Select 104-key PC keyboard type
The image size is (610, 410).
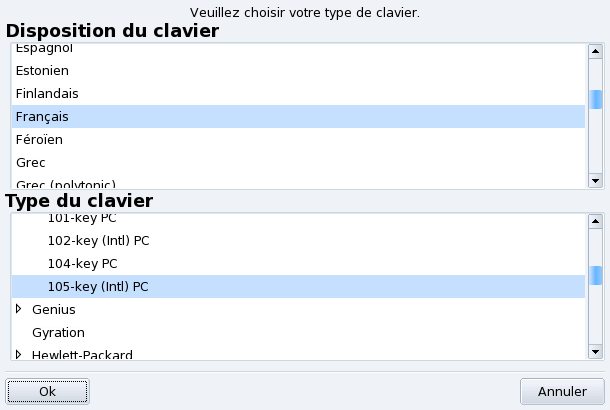(82, 264)
